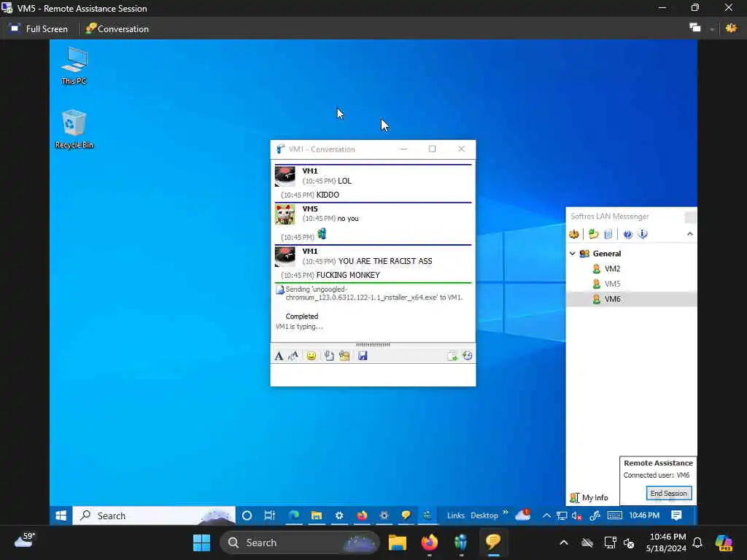
Task: Show hidden icons on the host system tray
Action: pyautogui.click(x=564, y=542)
